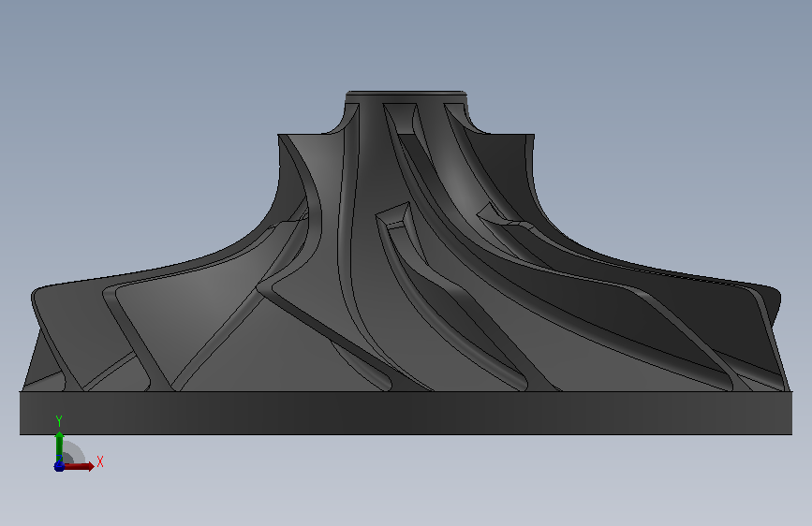Select the impeller base disc side face

coord(406,413)
